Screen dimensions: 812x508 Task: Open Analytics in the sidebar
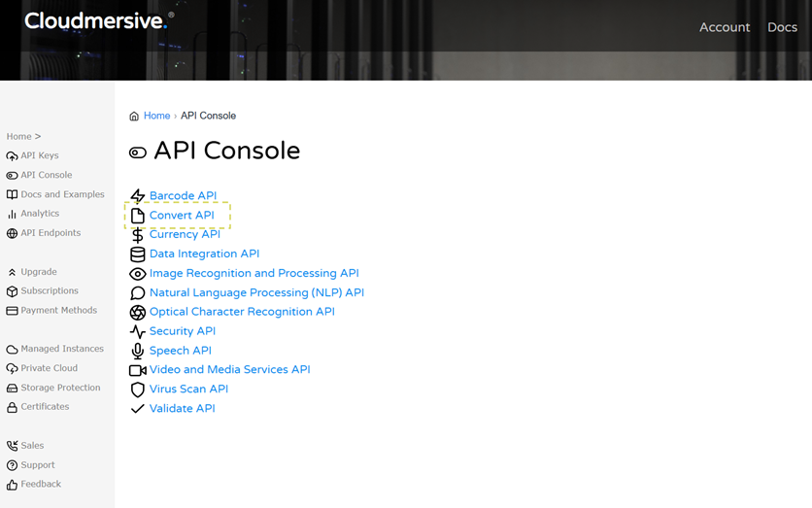pyautogui.click(x=40, y=214)
